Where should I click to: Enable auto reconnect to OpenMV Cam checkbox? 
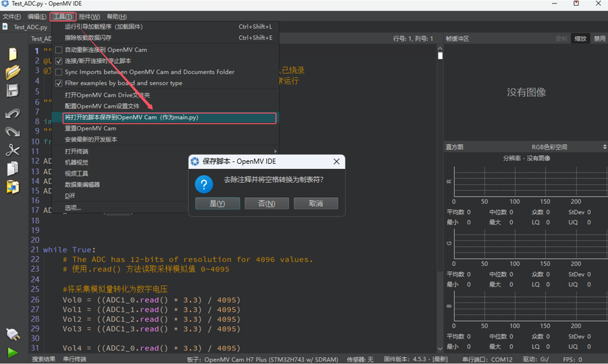tap(59, 50)
